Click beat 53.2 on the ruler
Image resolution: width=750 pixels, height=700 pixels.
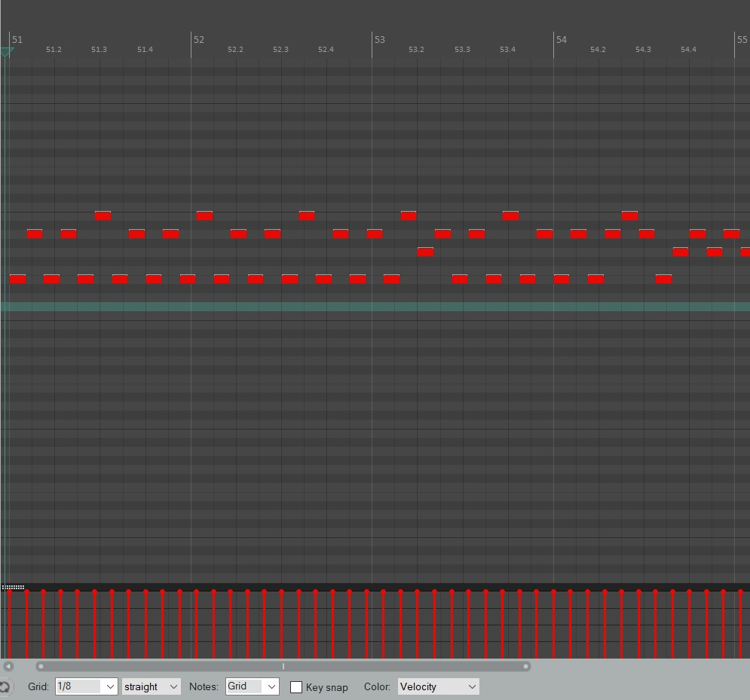pyautogui.click(x=416, y=49)
